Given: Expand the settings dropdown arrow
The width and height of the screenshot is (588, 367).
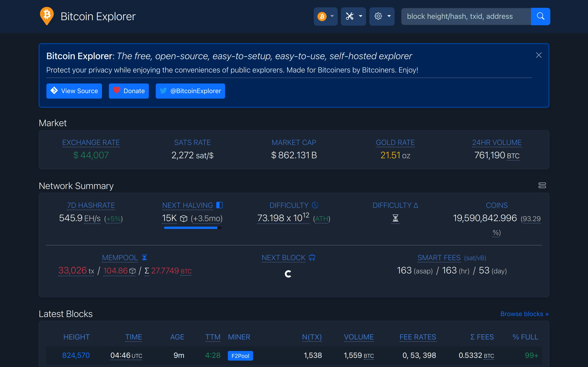Looking at the screenshot, I should coord(389,16).
